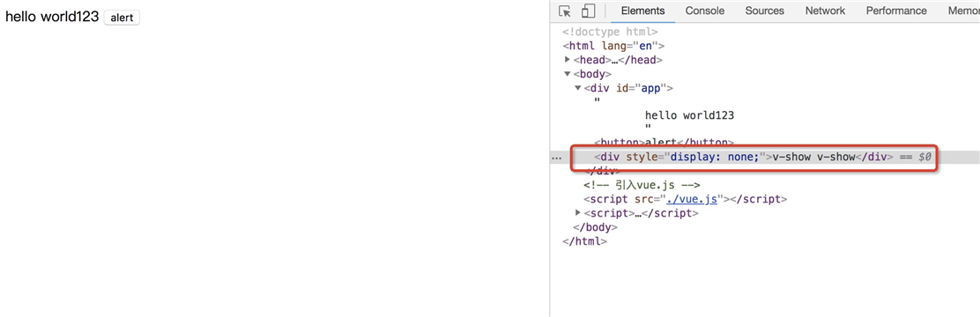980x317 pixels.
Task: Expand the head element node
Action: click(568, 60)
